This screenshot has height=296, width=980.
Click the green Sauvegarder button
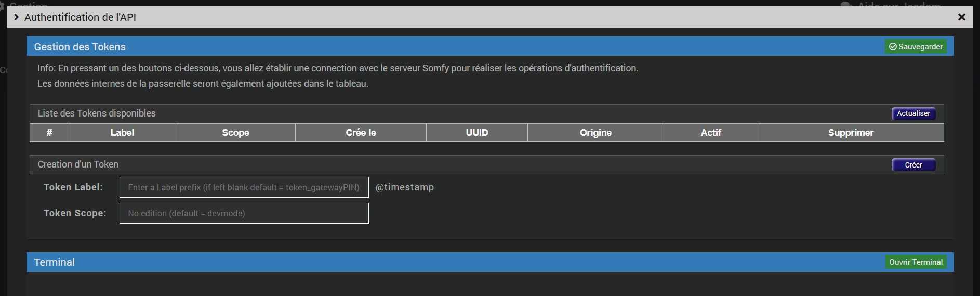tap(916, 46)
